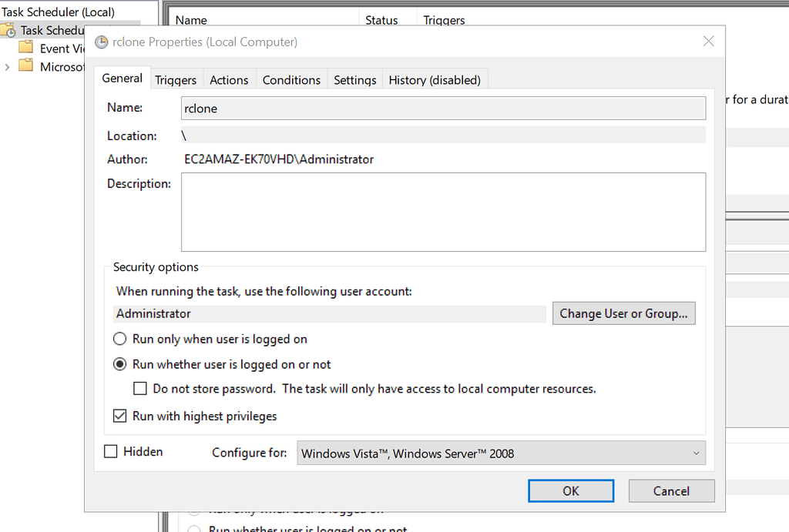Select Run whether user is logged on or not
The width and height of the screenshot is (789, 532).
119,363
